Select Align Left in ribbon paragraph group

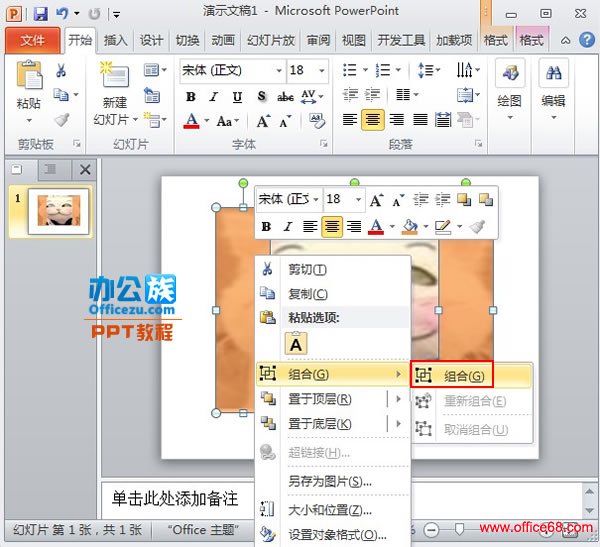pos(350,120)
